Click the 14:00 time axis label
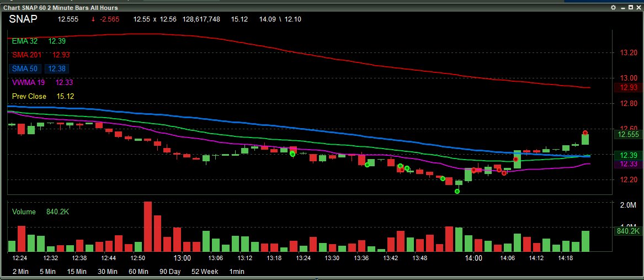Screen dimensions: 644x280 pos(473,258)
